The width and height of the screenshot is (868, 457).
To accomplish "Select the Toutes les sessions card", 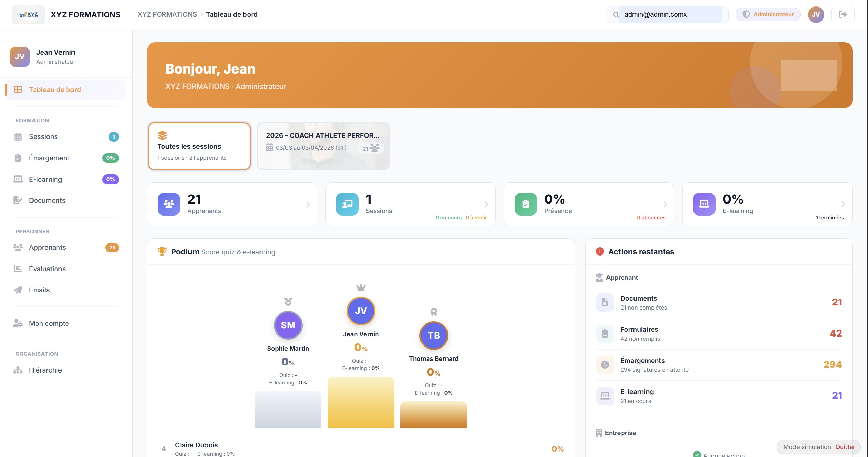I will (199, 146).
